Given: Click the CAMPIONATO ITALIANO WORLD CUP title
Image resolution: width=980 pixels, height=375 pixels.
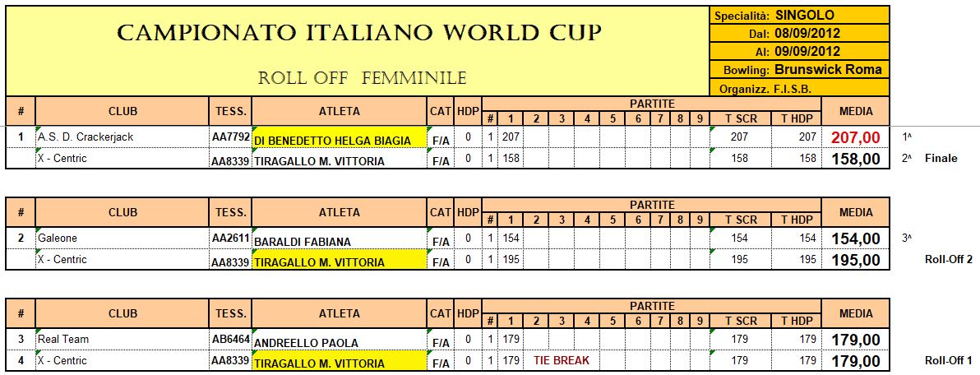Looking at the screenshot, I should (x=358, y=33).
